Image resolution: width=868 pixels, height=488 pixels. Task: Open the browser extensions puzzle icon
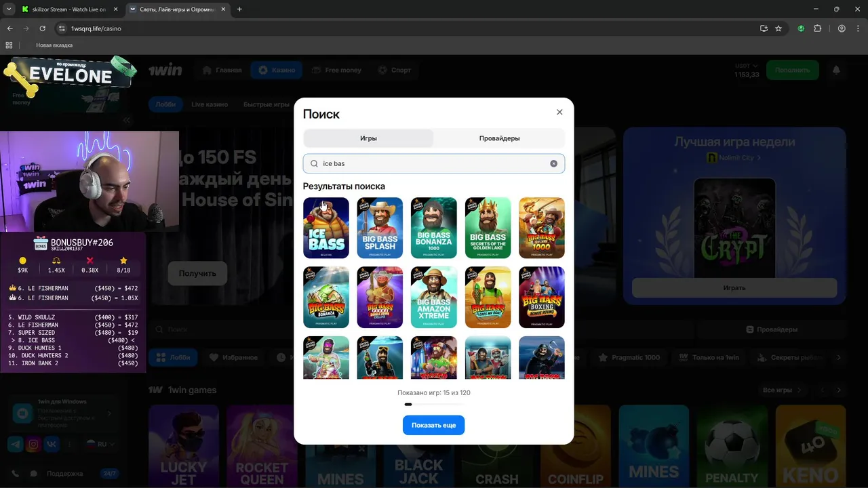click(x=817, y=28)
